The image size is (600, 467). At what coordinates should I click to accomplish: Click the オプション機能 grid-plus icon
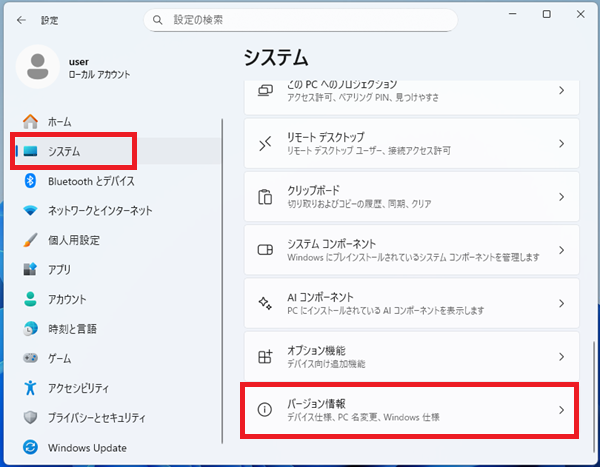click(265, 356)
